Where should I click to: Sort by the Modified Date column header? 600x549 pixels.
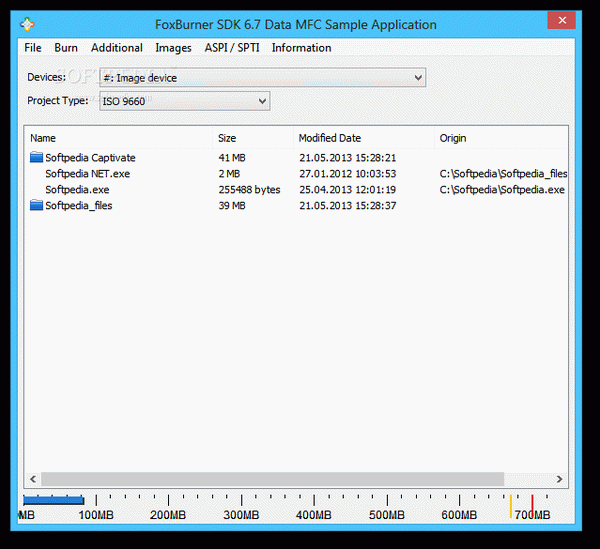point(329,138)
